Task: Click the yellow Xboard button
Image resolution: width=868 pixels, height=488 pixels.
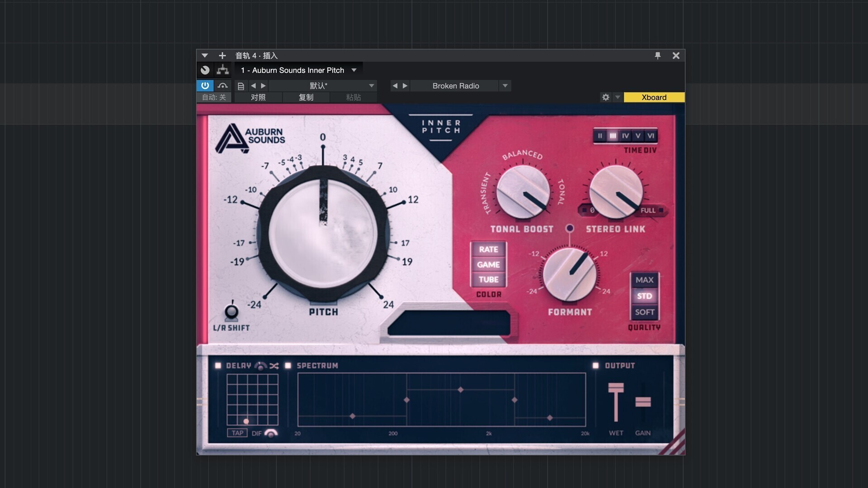Action: click(x=654, y=97)
